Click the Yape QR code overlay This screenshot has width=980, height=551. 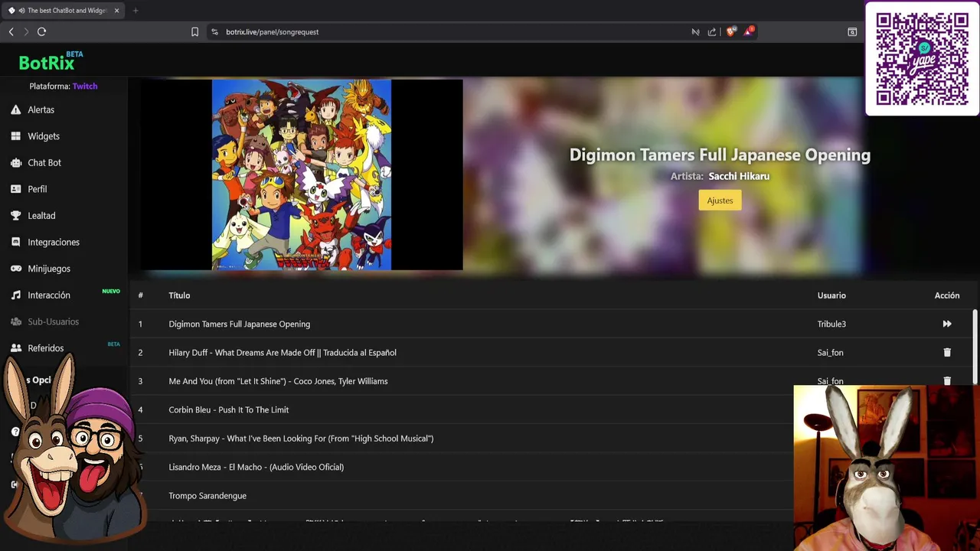click(922, 59)
